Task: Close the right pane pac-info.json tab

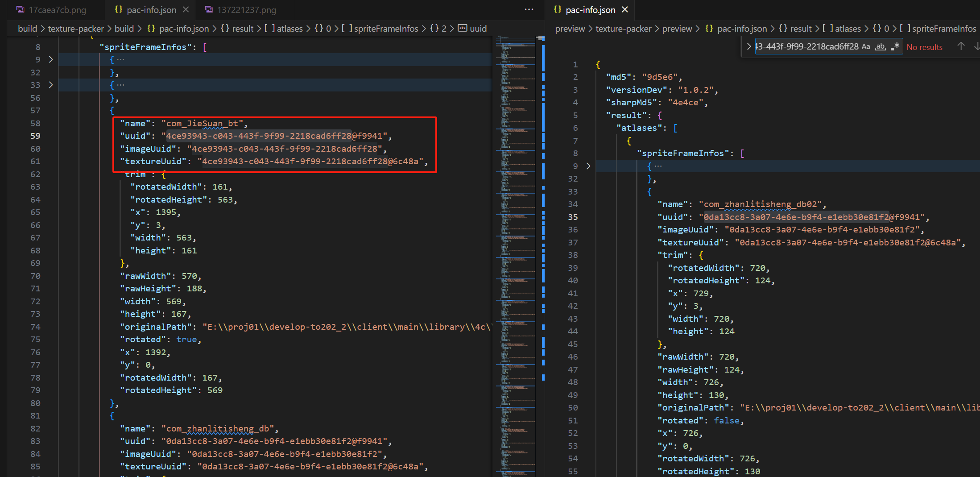Action: point(625,9)
